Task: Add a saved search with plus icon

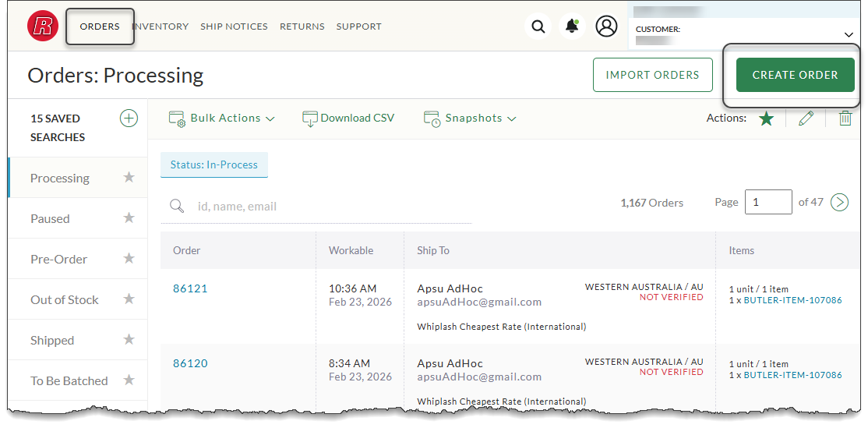Action: point(129,118)
